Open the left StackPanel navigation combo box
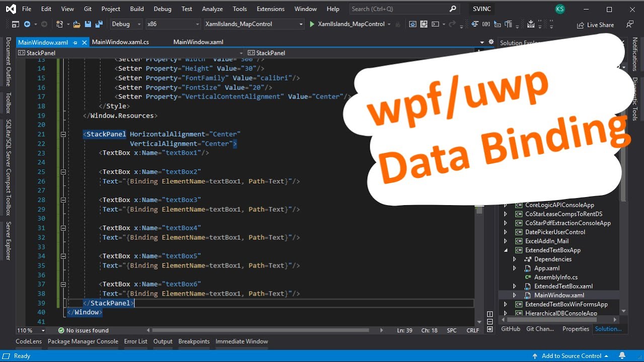The image size is (644, 362). (x=131, y=53)
